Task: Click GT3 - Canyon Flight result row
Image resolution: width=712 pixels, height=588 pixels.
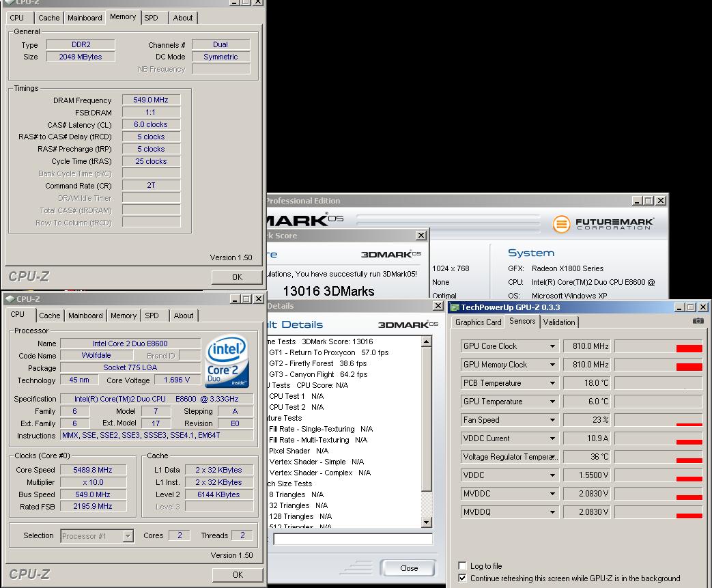Action: coord(318,374)
